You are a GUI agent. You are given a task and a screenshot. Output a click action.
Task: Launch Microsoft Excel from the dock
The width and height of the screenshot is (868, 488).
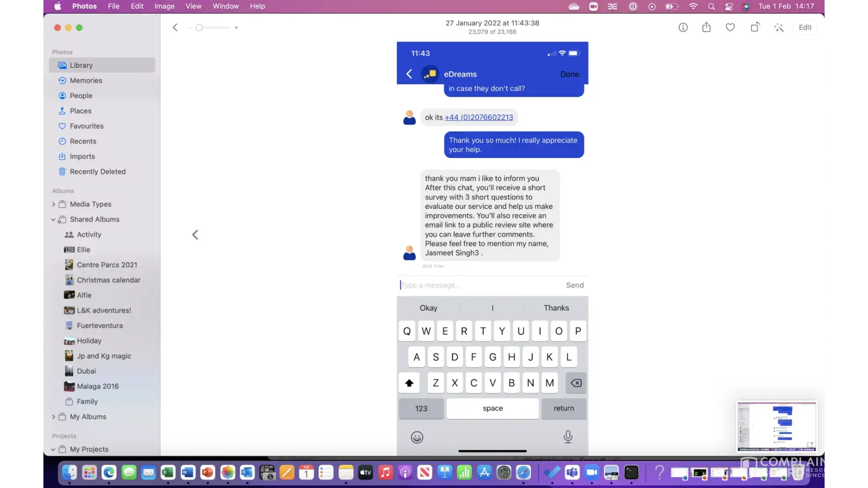tap(168, 472)
